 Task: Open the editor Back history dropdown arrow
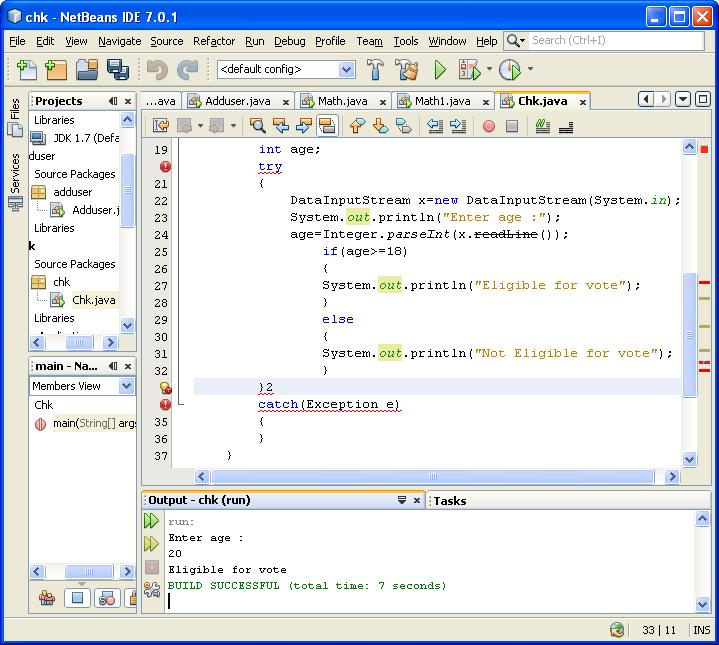click(200, 126)
